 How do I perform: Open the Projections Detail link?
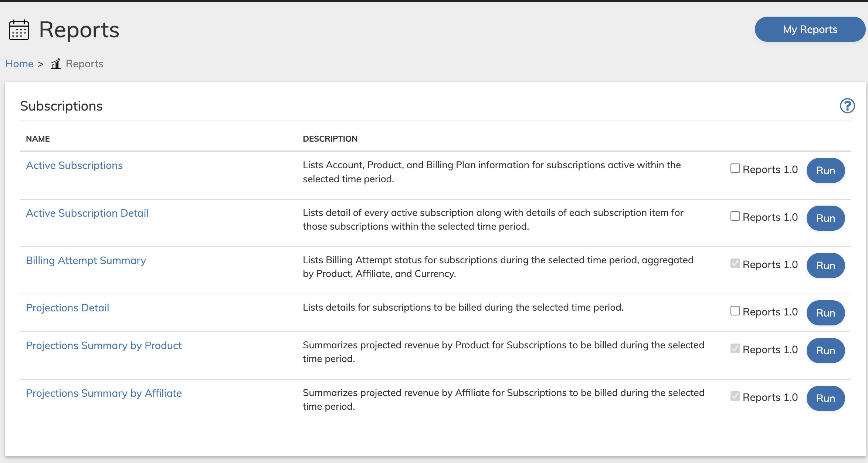pos(67,308)
